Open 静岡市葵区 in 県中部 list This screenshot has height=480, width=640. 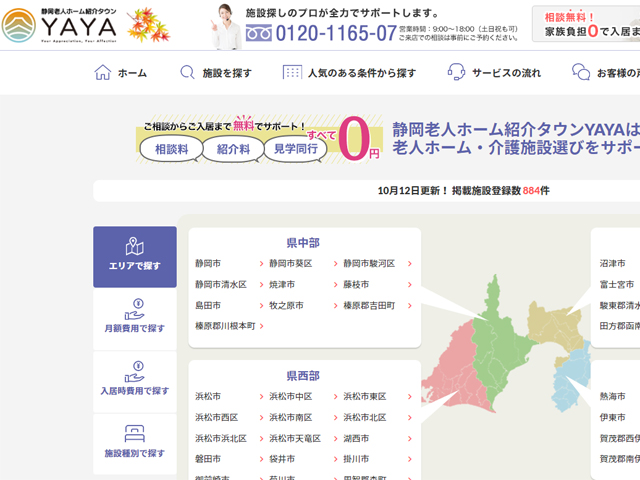click(291, 264)
